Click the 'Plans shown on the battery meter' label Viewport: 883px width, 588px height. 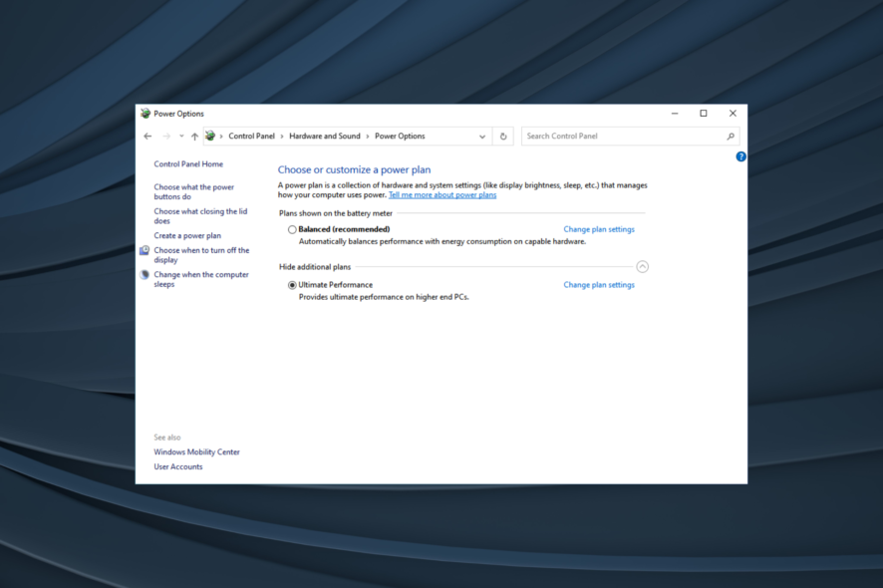pos(336,213)
